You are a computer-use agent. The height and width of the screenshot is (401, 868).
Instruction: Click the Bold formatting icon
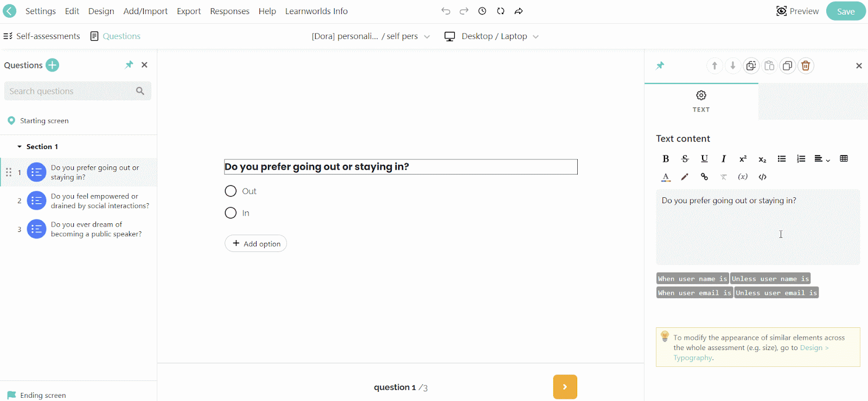point(666,159)
